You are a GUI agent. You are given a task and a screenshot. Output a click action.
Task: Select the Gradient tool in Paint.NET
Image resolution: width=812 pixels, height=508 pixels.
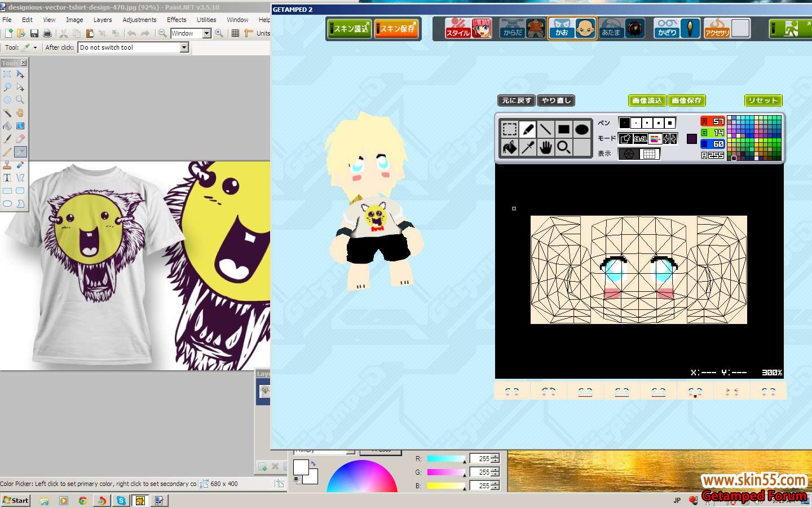tap(20, 125)
